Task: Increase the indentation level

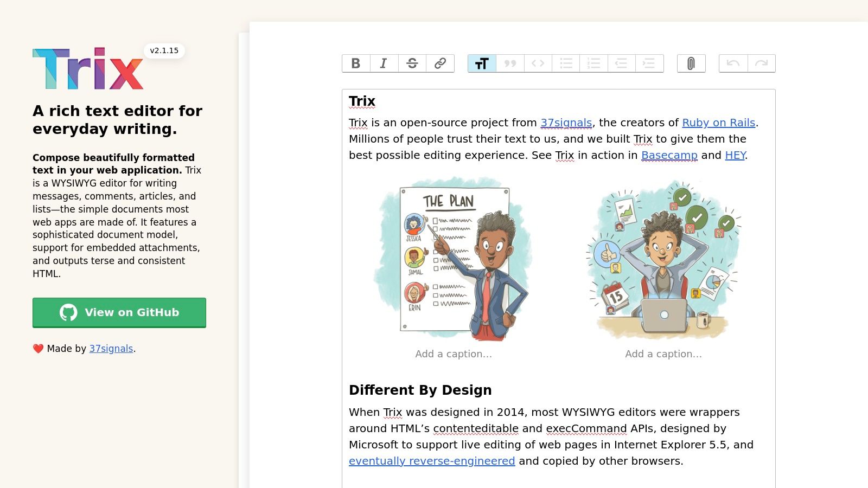Action: [649, 63]
